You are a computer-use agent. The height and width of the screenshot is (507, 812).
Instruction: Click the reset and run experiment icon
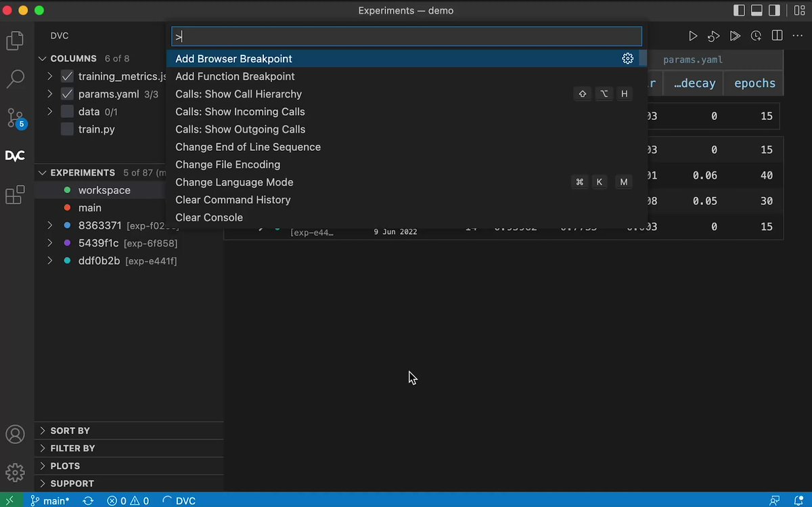[x=713, y=35]
